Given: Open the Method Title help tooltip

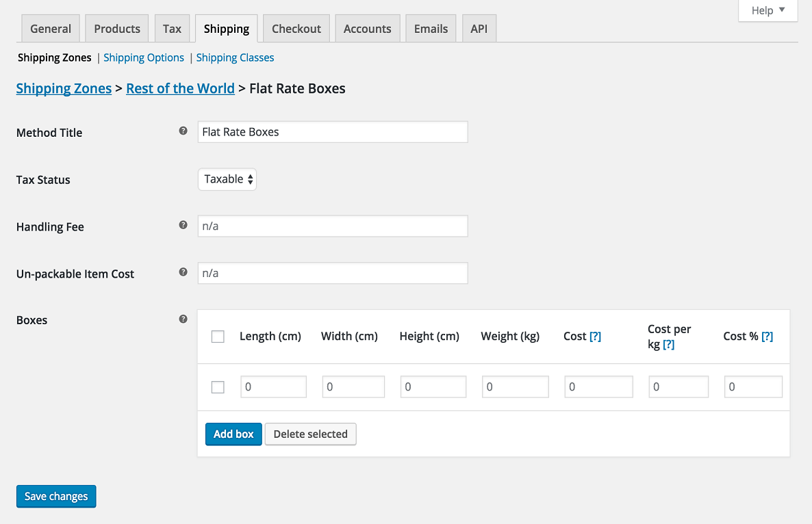Looking at the screenshot, I should pos(183,130).
